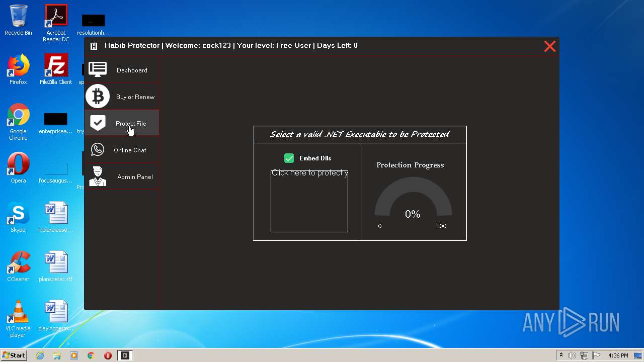Image resolution: width=644 pixels, height=362 pixels.
Task: Close the Habib Protector window
Action: [550, 46]
